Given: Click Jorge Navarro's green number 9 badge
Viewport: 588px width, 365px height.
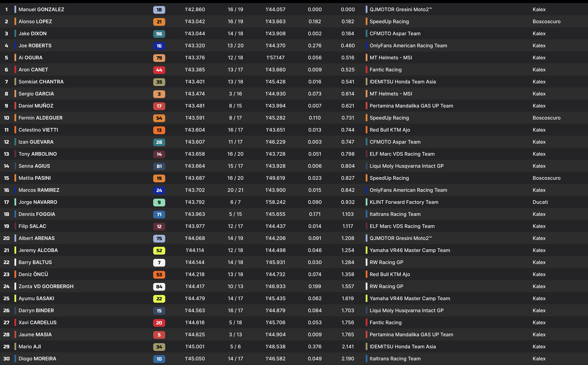Looking at the screenshot, I should tap(159, 202).
